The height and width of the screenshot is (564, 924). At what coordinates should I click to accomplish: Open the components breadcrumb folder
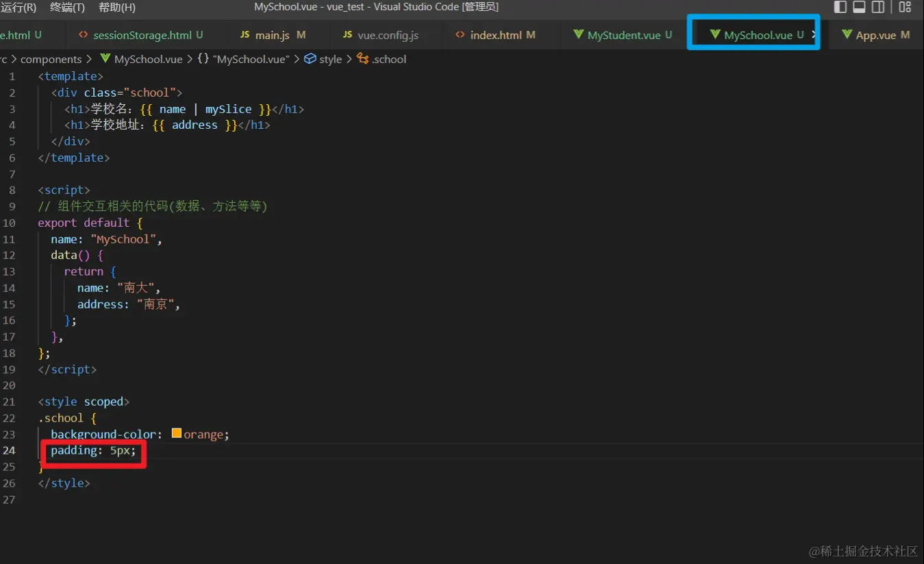pyautogui.click(x=51, y=59)
